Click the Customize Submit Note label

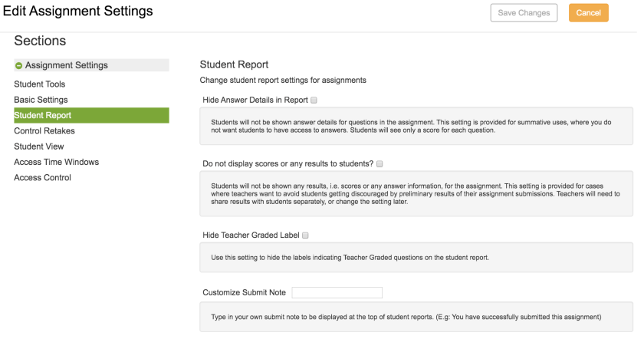point(244,292)
